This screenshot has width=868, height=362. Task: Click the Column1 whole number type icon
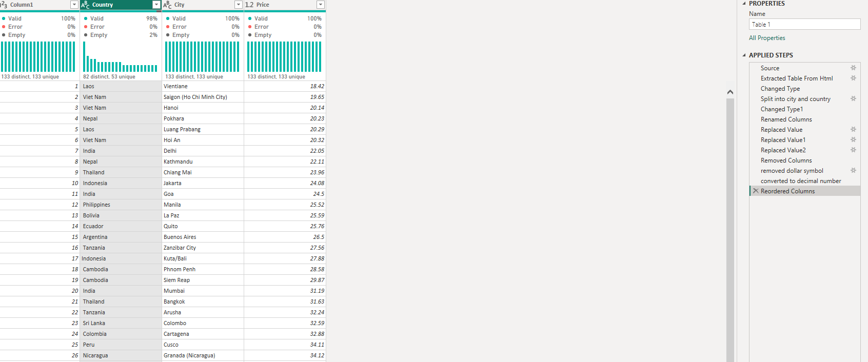[x=4, y=5]
